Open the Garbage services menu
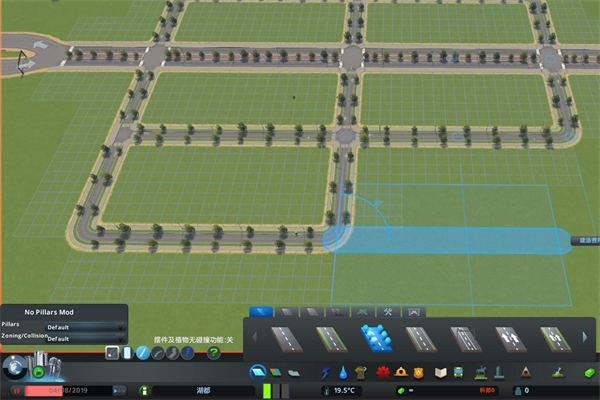 click(x=360, y=372)
